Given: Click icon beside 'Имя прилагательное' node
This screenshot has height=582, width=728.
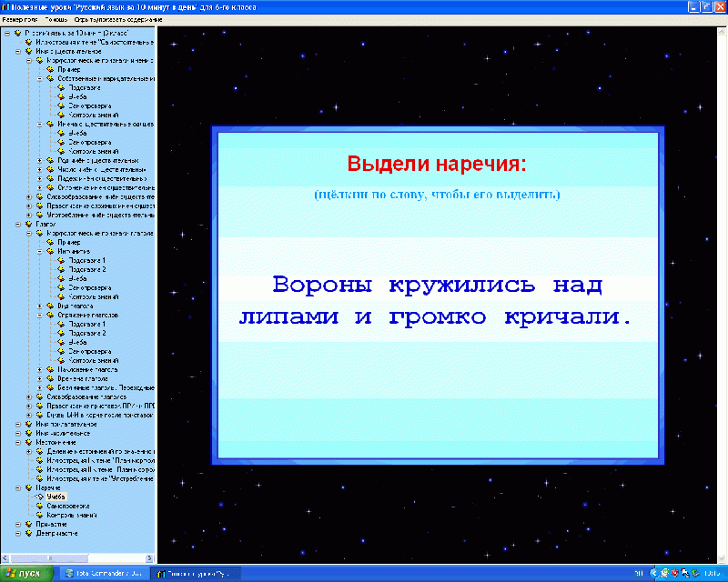Looking at the screenshot, I should tap(28, 424).
